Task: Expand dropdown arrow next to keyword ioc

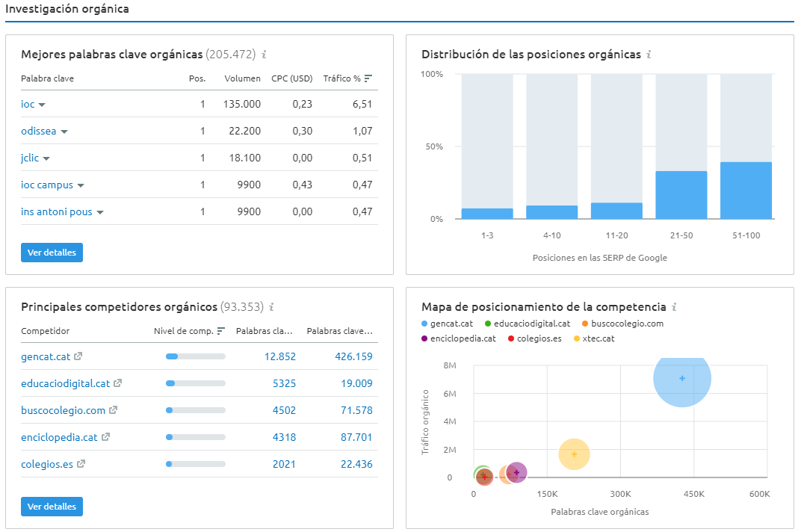Action: tap(42, 105)
